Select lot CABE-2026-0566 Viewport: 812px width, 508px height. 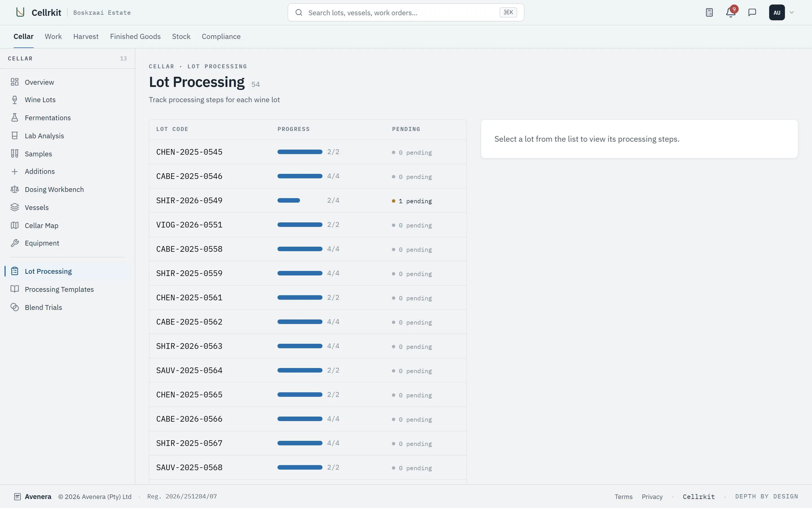click(308, 419)
